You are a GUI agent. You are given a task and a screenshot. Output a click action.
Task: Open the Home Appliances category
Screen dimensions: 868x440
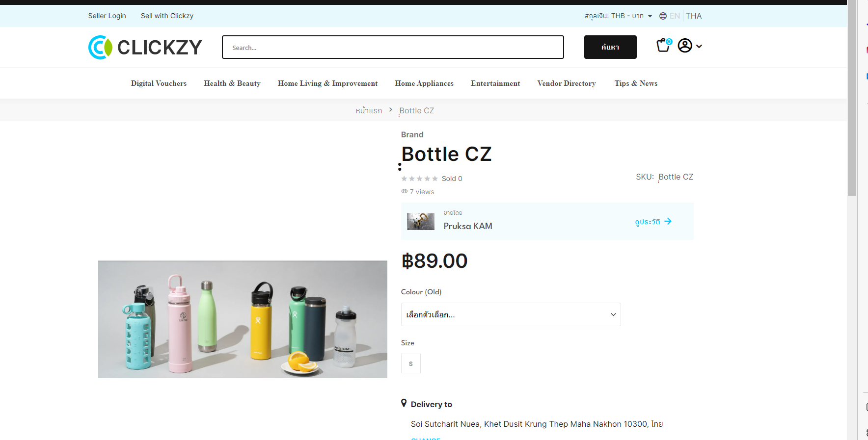424,83
